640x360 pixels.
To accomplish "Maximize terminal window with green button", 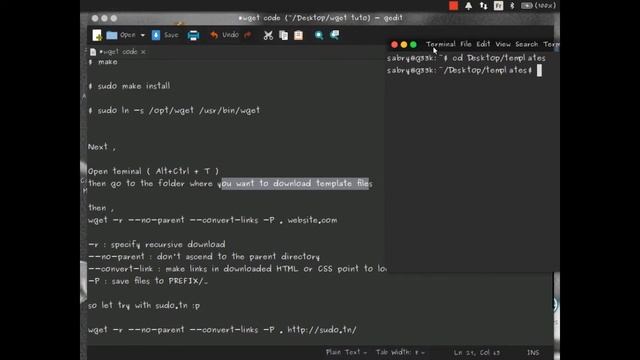I will (x=413, y=44).
